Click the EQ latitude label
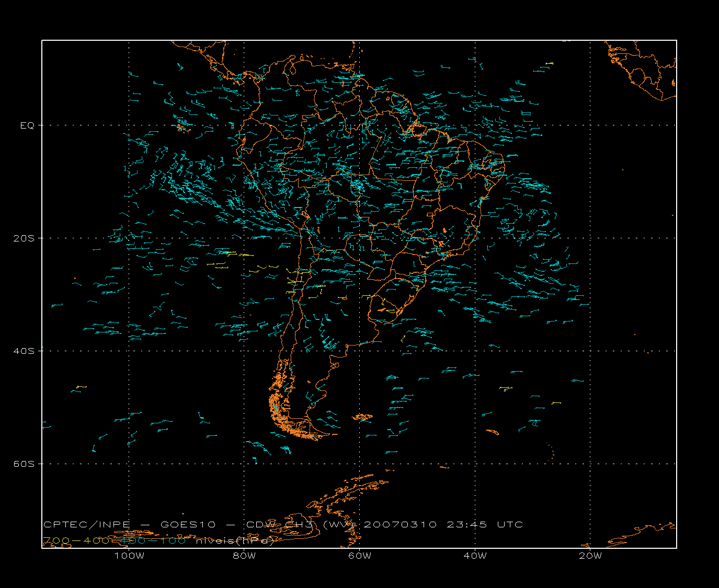719x588 pixels. [x=27, y=125]
